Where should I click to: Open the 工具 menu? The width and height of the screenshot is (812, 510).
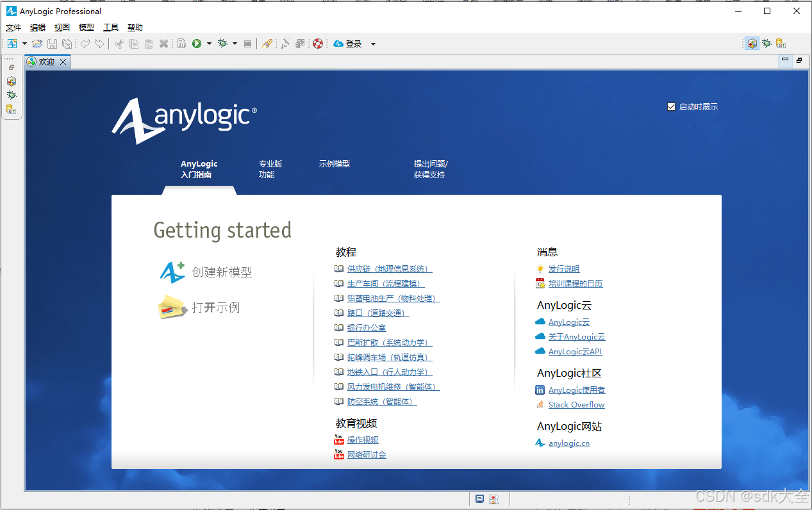point(110,27)
